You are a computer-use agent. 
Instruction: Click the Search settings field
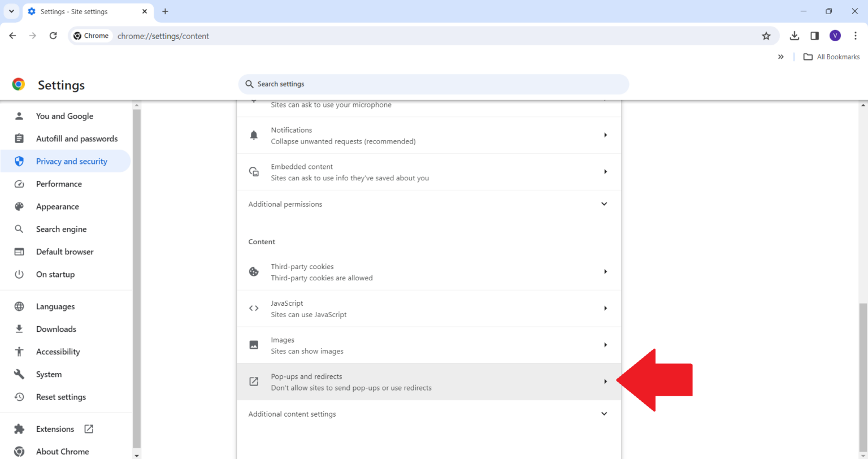[x=433, y=84]
